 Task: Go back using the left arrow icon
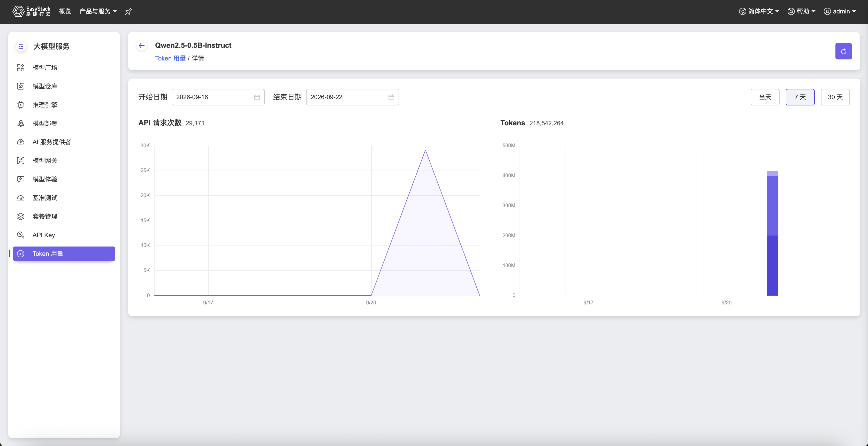click(142, 45)
